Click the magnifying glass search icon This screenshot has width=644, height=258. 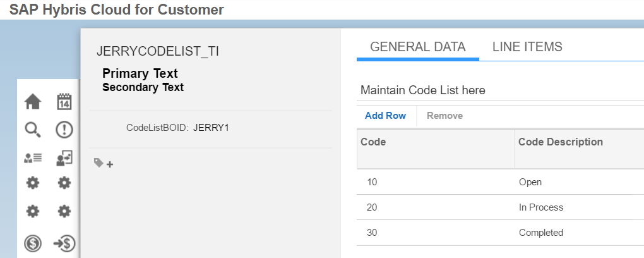point(33,130)
